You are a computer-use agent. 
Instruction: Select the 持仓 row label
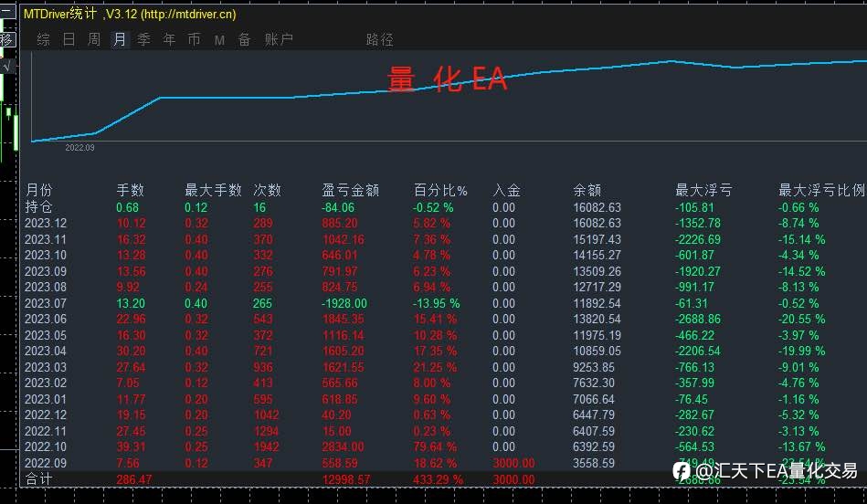[38, 207]
